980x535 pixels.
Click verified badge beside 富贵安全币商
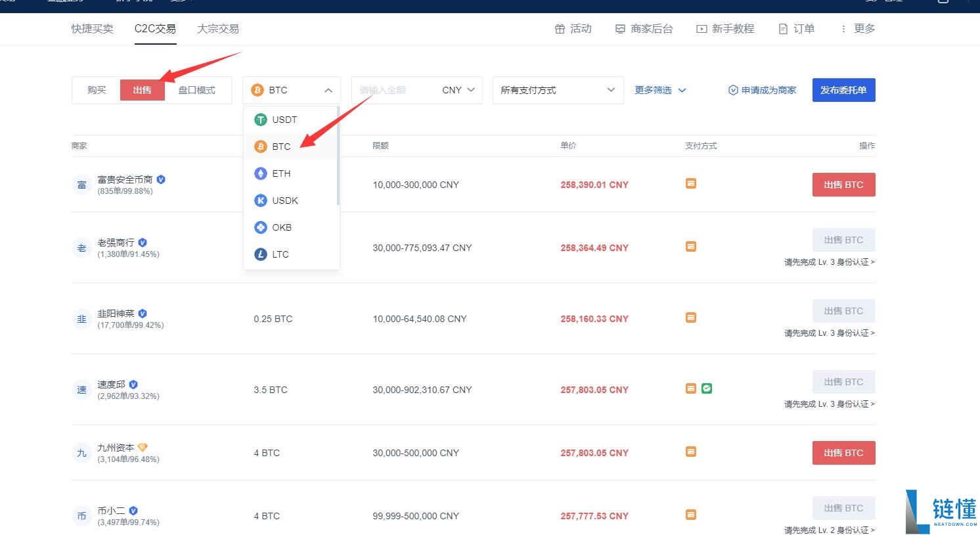[x=161, y=179]
